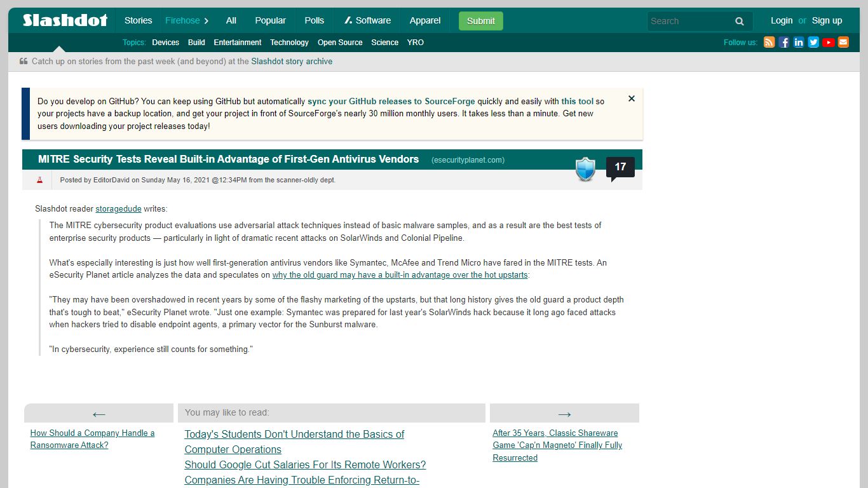Click the esecurityplanet.com source link
Viewport: 868px width, 488px height.
468,160
